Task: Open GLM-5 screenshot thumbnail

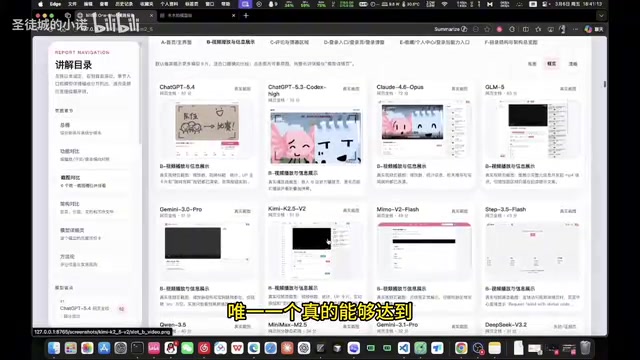Action: (532, 130)
